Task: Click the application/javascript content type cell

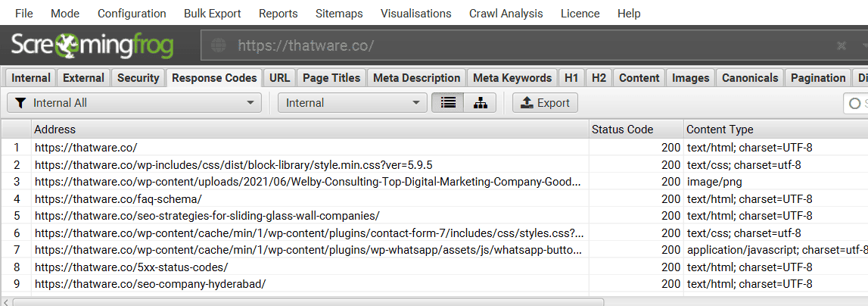Action: [x=776, y=250]
